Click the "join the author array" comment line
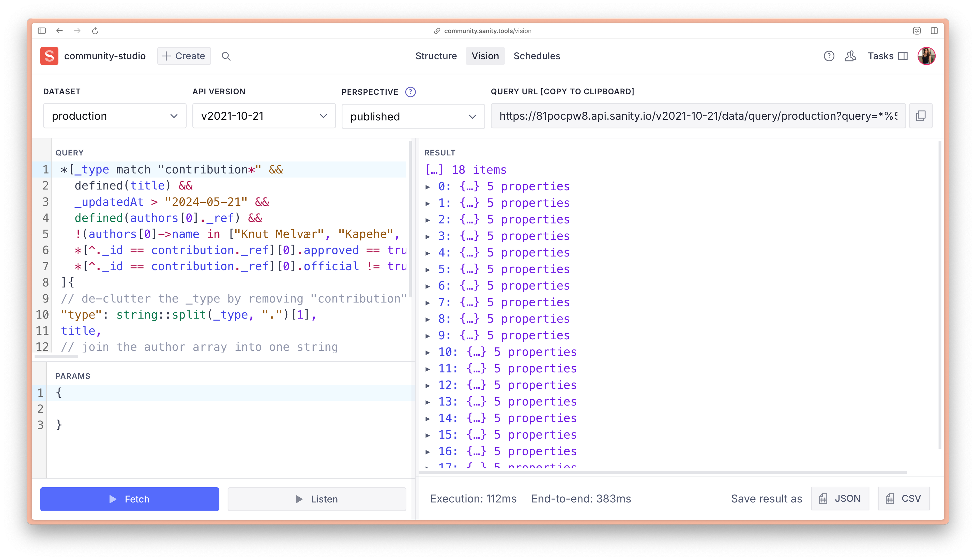This screenshot has height=560, width=976. pyautogui.click(x=199, y=347)
